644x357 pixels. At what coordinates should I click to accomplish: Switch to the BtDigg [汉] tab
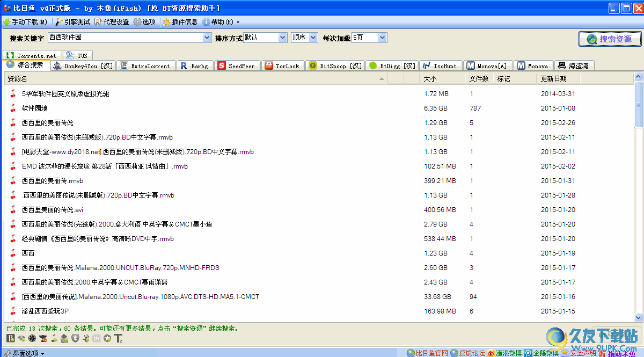pos(392,65)
